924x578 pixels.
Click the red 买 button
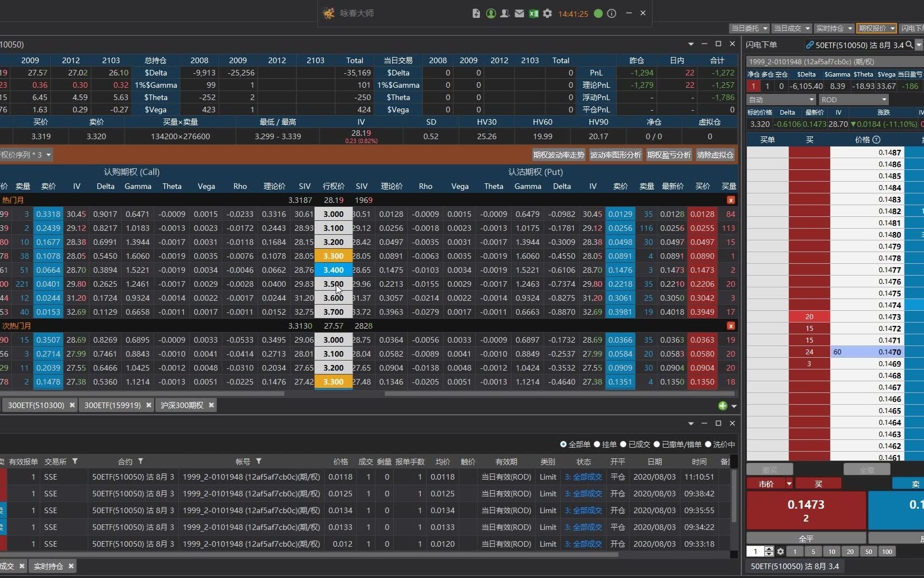(818, 484)
